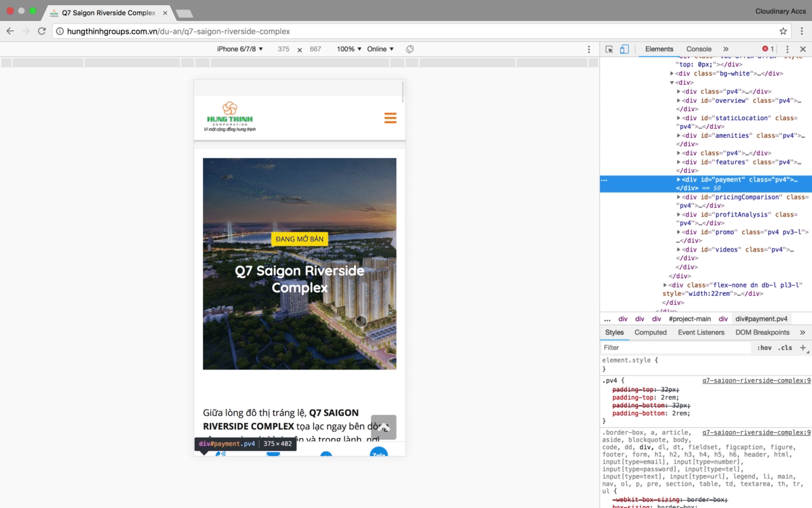812x508 pixels.
Task: Click the Q7 Saigon Riverside hero image
Action: [299, 264]
